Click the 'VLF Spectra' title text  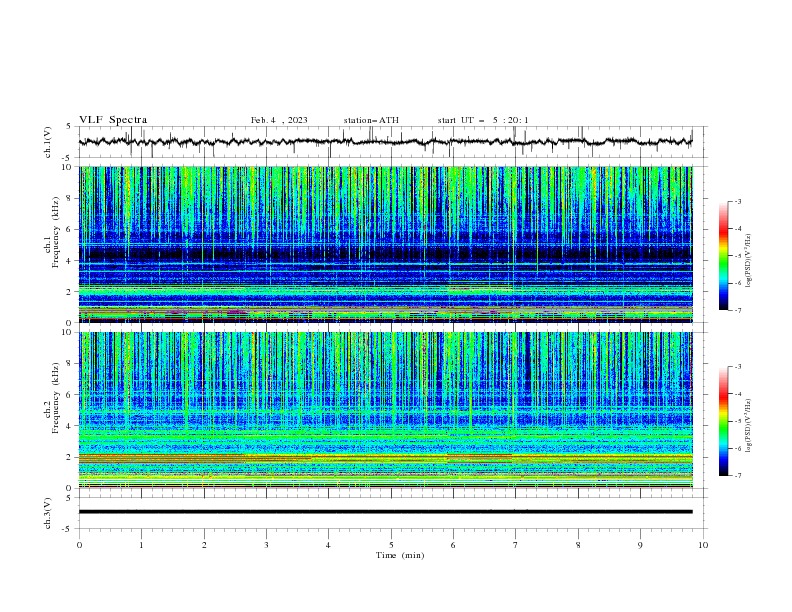[113, 120]
